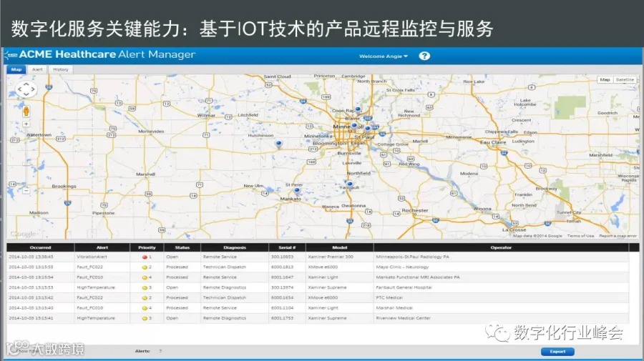
Task: Click yellow priority dot for Marshall Medical row
Action: coord(145,309)
